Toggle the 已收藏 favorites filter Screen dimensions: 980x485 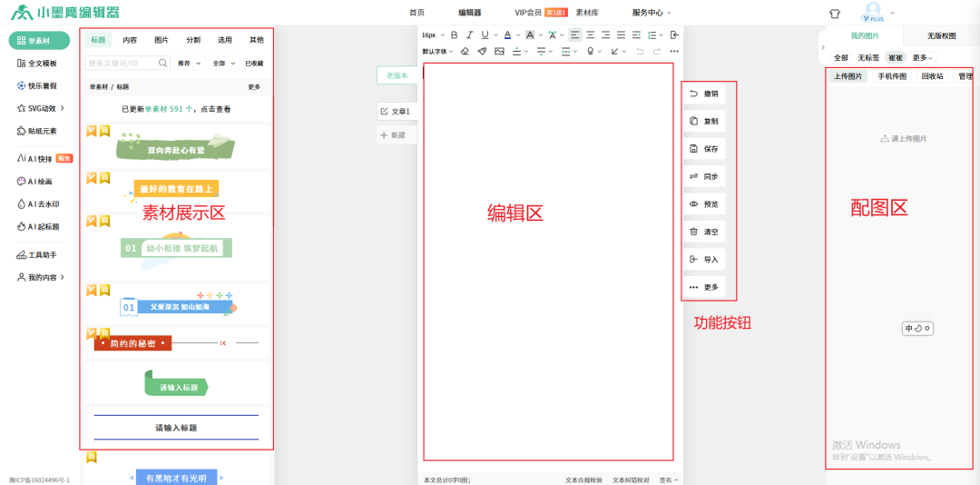coord(254,64)
